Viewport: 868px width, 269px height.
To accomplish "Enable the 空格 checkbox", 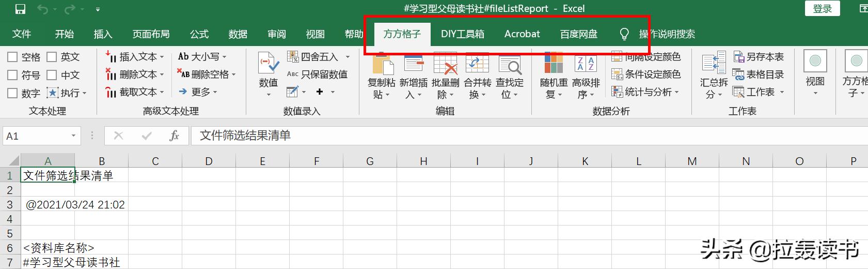I will pos(13,57).
